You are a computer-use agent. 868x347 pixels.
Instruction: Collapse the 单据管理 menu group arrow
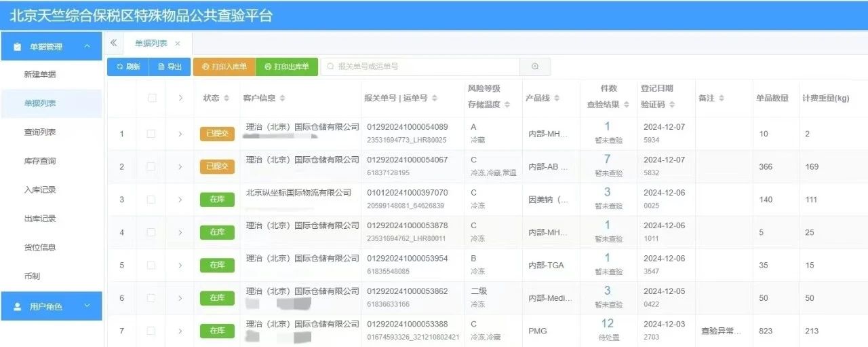(87, 46)
